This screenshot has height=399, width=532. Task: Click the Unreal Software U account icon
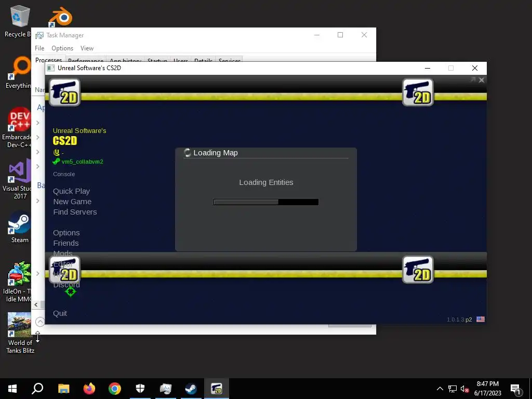pyautogui.click(x=56, y=152)
